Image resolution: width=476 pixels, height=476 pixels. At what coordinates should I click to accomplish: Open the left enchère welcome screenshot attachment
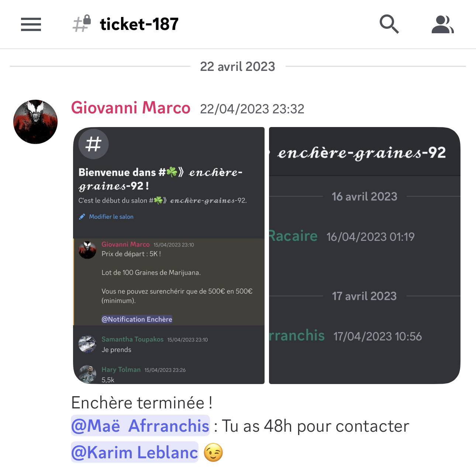coord(169,256)
